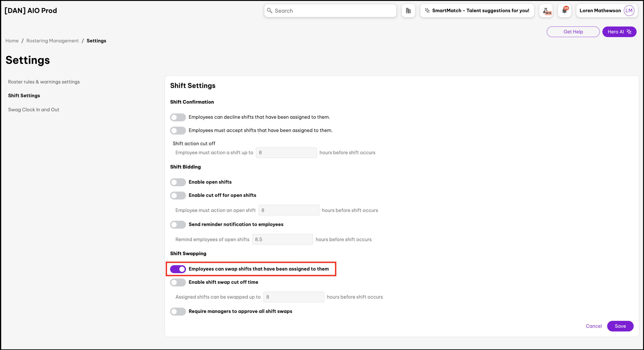Image resolution: width=644 pixels, height=350 pixels.
Task: Toggle employees must accept assigned shifts
Action: point(178,130)
